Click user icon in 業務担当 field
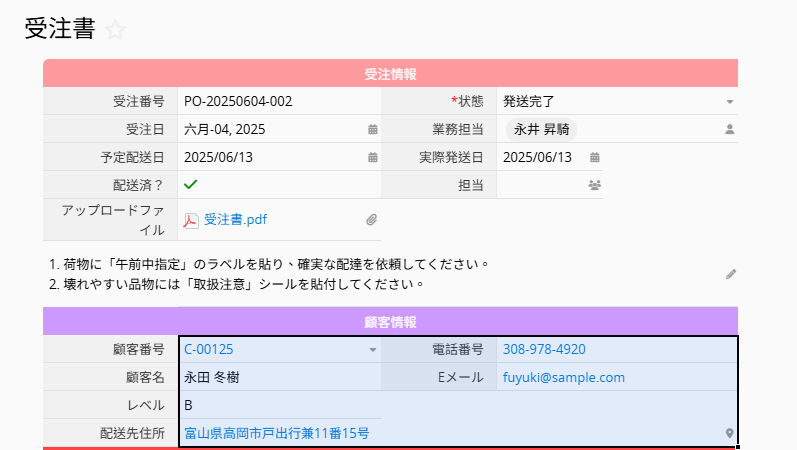The width and height of the screenshot is (797, 450). 729,129
